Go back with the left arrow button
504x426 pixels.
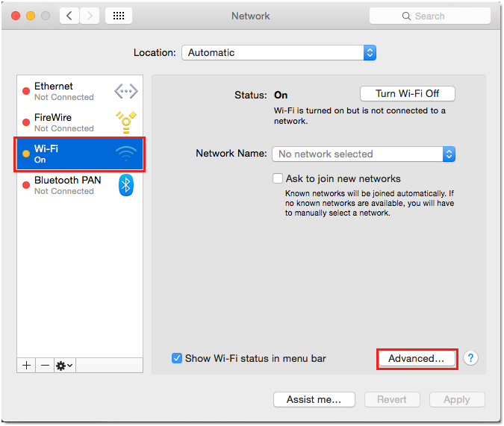69,16
